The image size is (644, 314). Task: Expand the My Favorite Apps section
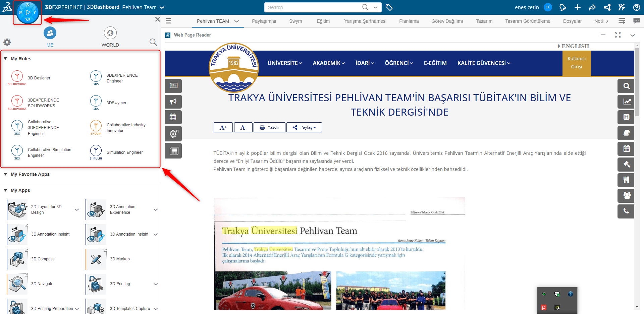[5, 174]
